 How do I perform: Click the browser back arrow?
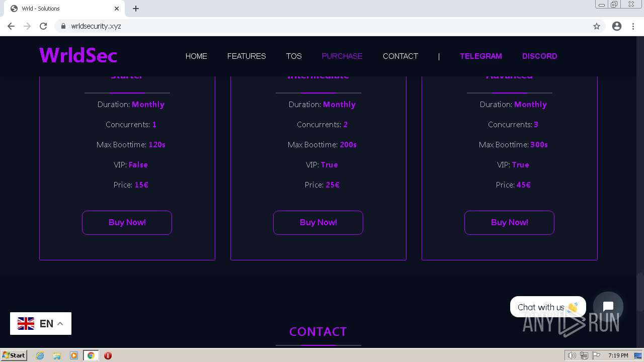11,26
